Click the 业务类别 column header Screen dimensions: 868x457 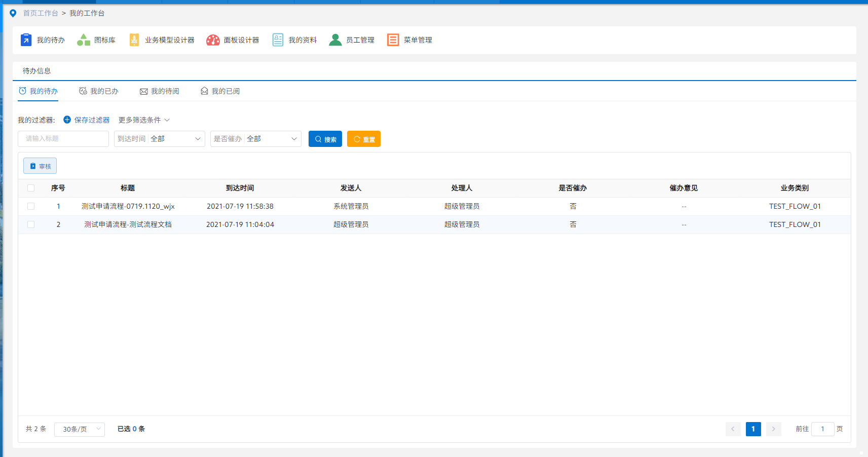(x=795, y=188)
